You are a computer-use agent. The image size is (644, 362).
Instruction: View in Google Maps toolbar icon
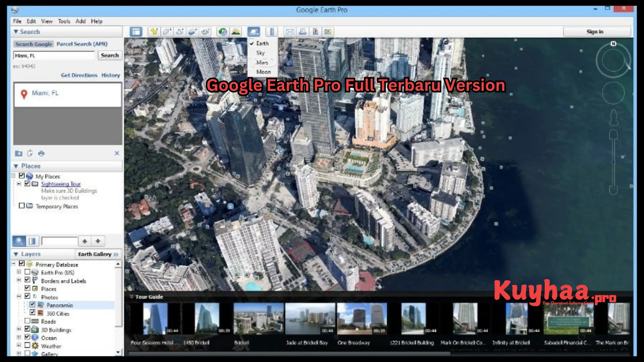(328, 32)
